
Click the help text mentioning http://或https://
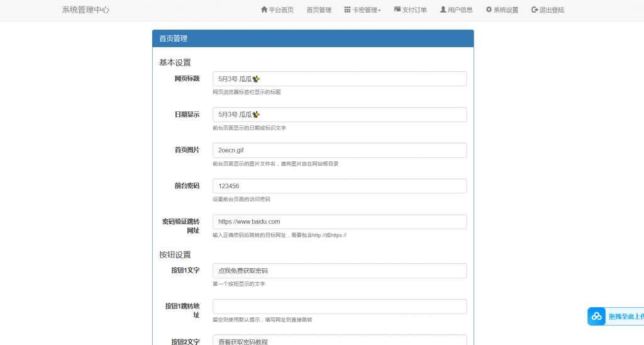(279, 235)
